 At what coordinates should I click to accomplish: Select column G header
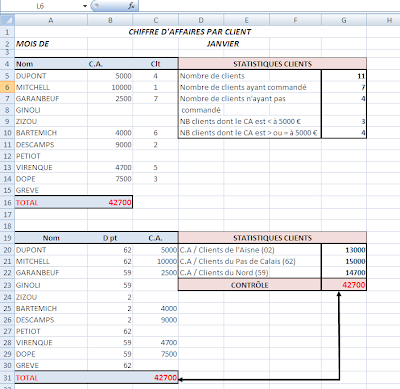click(x=344, y=20)
